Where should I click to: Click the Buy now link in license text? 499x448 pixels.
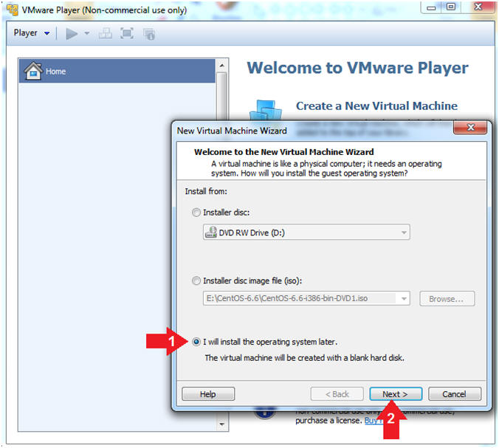pos(374,421)
